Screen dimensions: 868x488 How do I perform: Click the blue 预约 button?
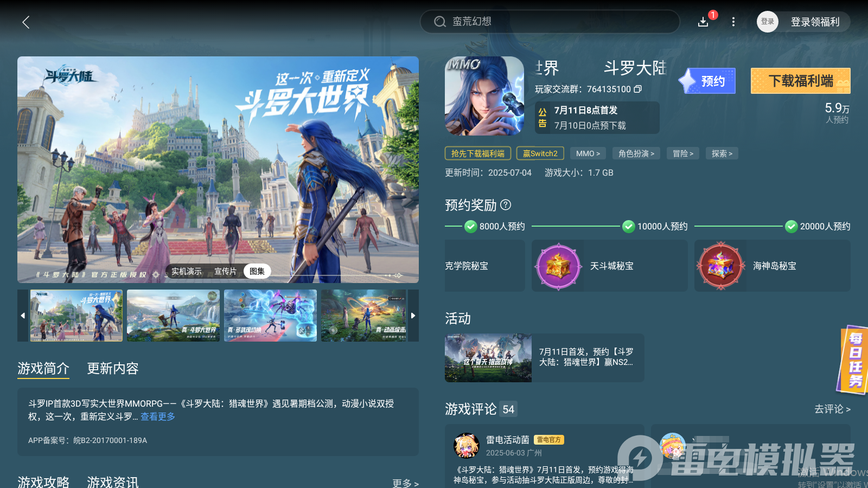(707, 81)
